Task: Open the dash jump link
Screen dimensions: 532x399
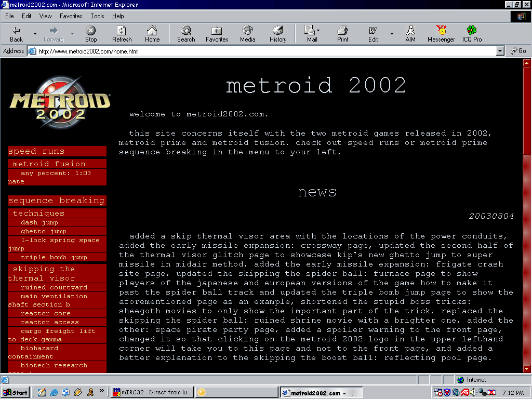Action: click(39, 222)
